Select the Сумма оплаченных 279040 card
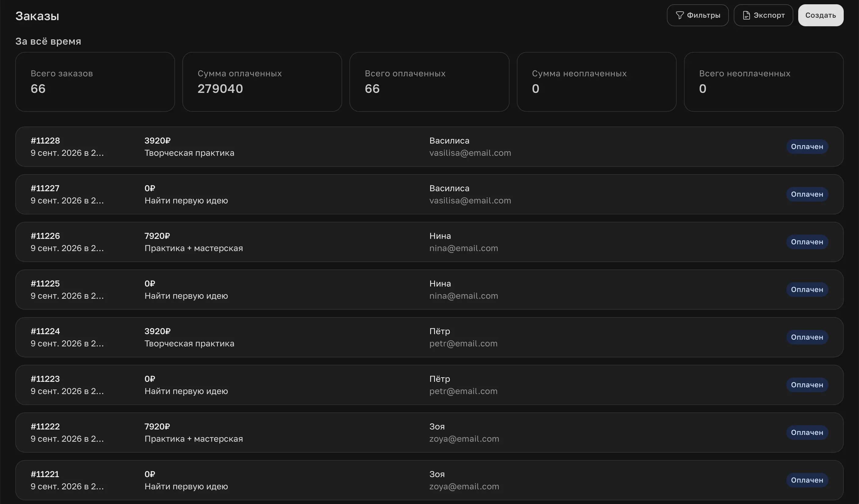This screenshot has width=859, height=504. [262, 82]
